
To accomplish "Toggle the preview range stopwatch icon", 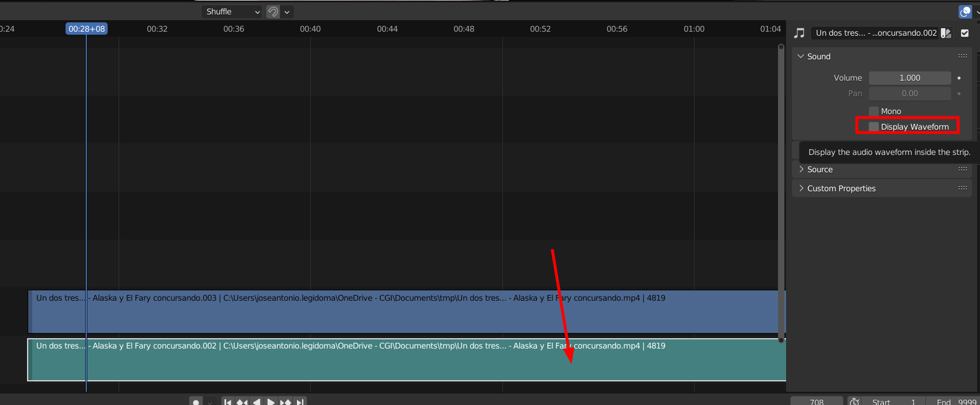I will (855, 402).
